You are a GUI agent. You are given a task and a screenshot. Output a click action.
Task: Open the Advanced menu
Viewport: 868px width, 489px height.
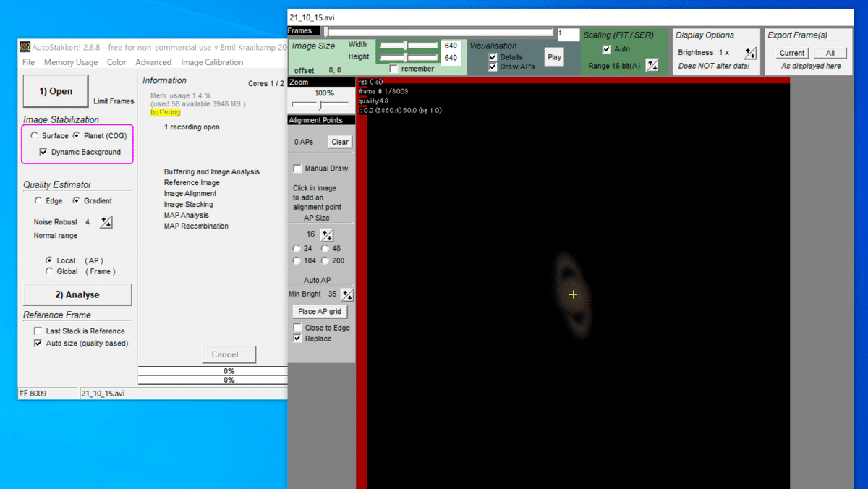153,62
